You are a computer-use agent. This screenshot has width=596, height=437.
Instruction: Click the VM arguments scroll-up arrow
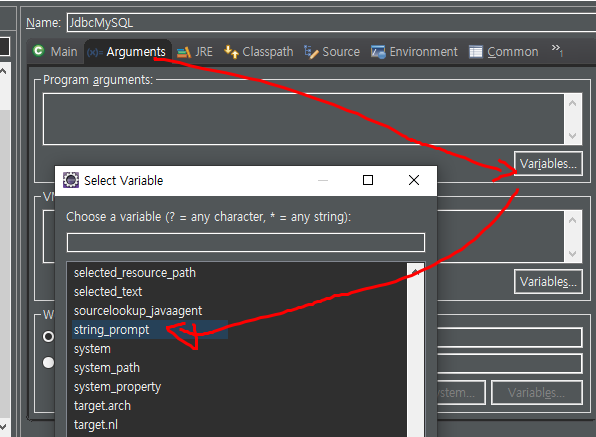click(572, 220)
